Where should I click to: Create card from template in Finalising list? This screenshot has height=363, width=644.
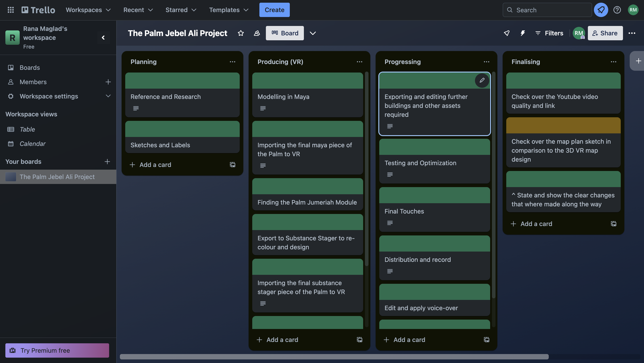614,224
